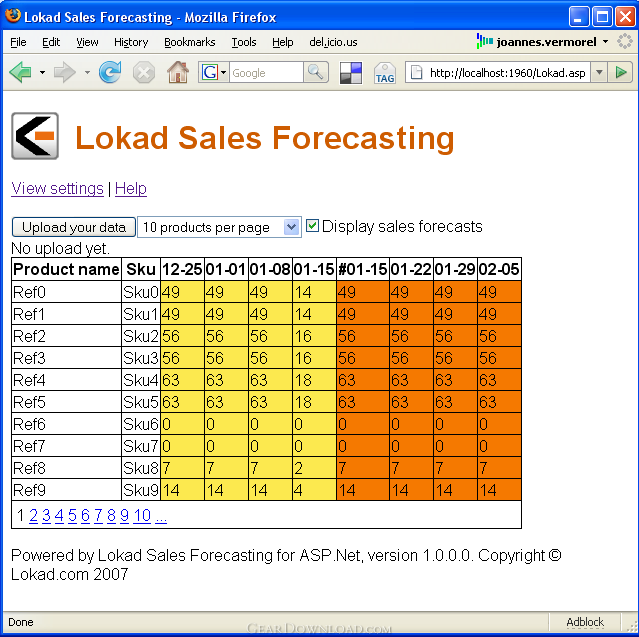639x637 pixels.
Task: Go to Home using the house icon
Action: point(178,72)
